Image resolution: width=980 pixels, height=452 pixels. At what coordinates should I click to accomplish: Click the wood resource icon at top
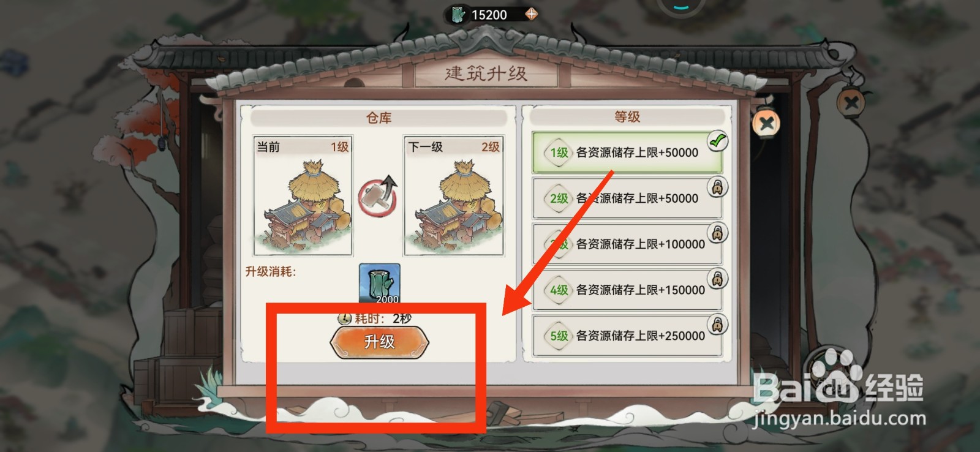(x=458, y=14)
